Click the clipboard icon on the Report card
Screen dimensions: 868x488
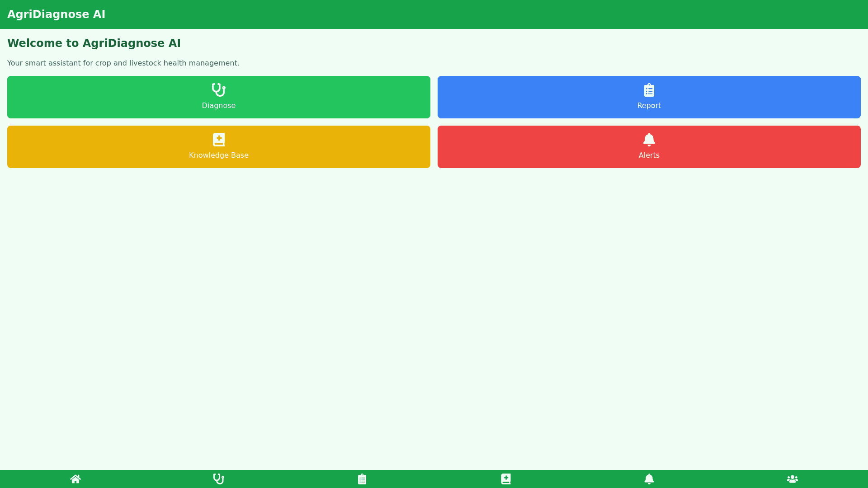[649, 90]
